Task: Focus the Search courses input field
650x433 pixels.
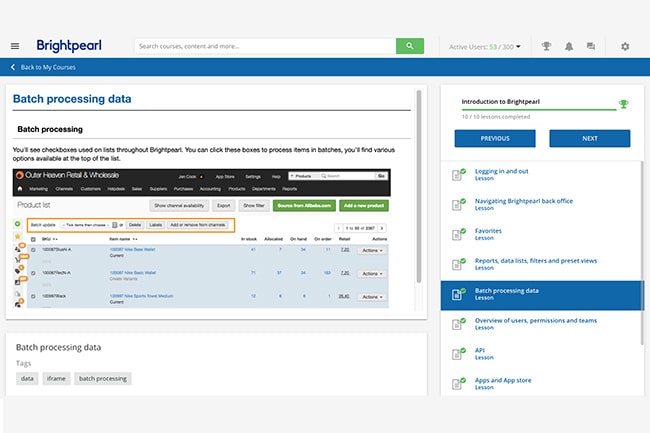Action: click(265, 46)
